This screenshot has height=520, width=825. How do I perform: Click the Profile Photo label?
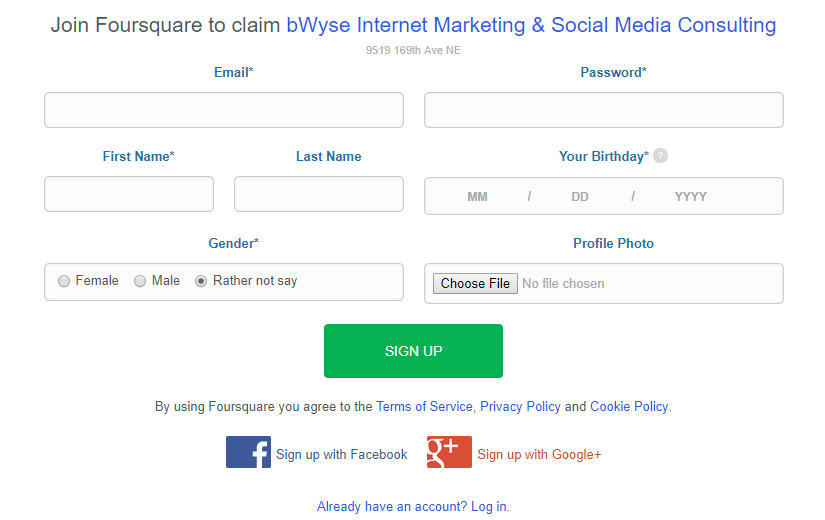coord(613,243)
